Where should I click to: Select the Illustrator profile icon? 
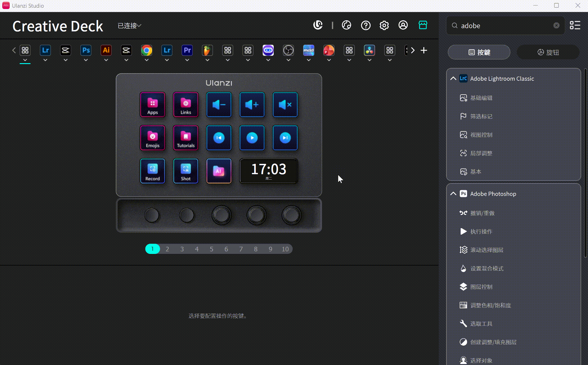106,51
